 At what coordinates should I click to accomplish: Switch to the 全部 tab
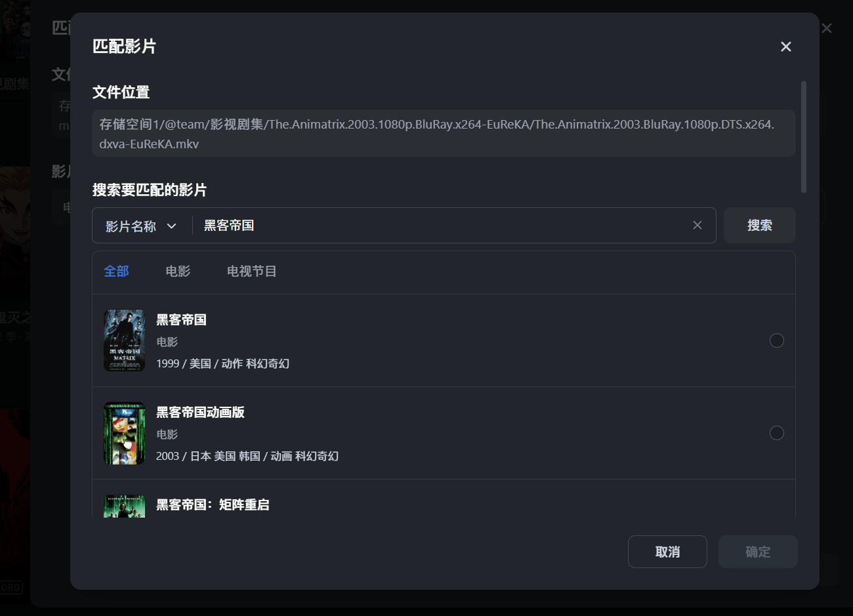[116, 271]
